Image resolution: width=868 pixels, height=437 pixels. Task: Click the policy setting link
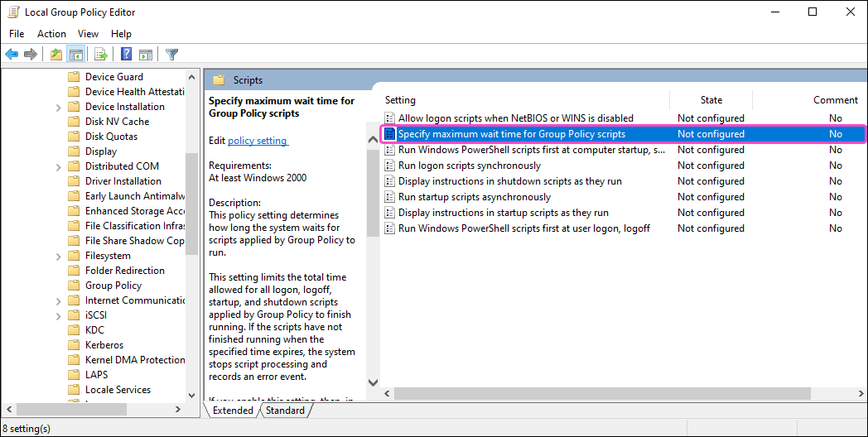pyautogui.click(x=258, y=141)
